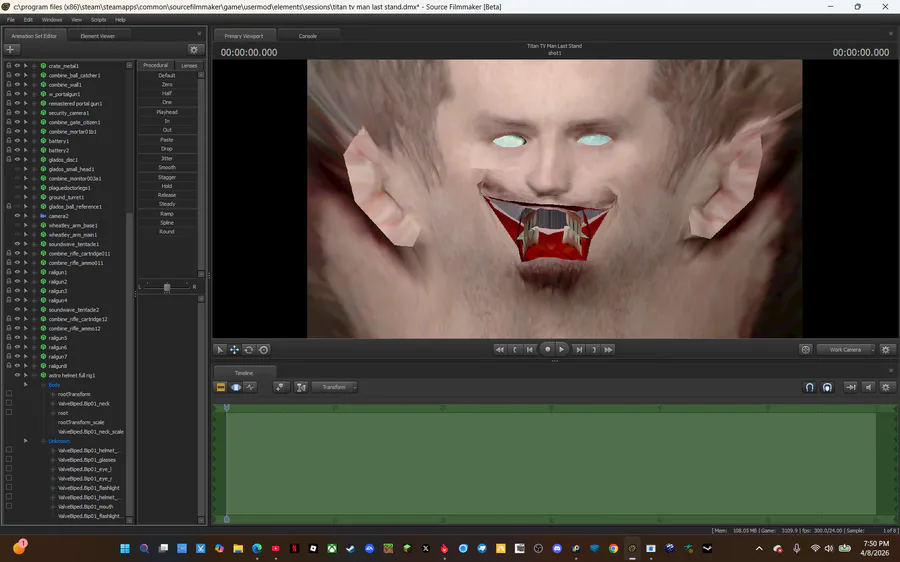Apply the Default procedural preset
This screenshot has width=900, height=562.
(167, 75)
